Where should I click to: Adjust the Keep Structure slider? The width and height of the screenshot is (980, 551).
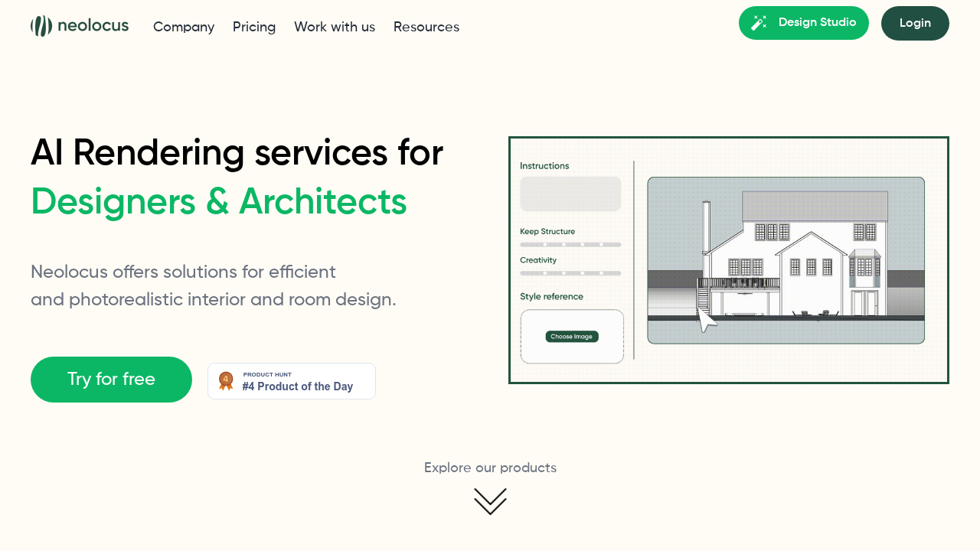570,245
